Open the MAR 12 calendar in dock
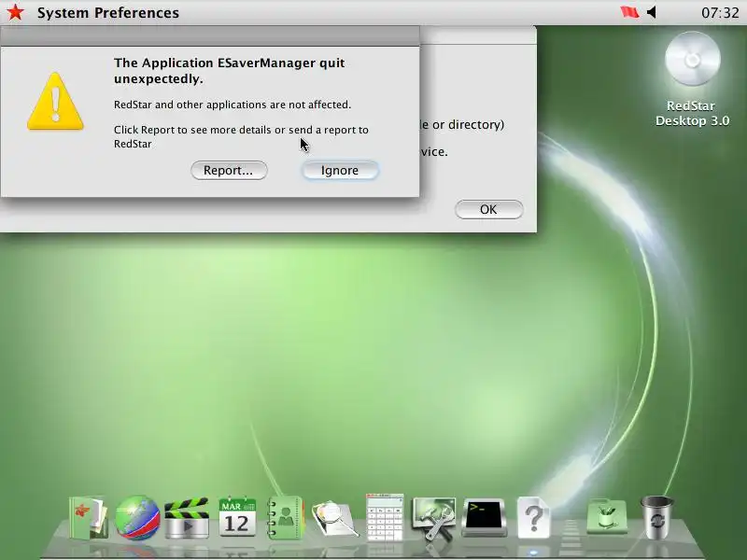Viewport: 747px width, 560px height. pos(237,517)
